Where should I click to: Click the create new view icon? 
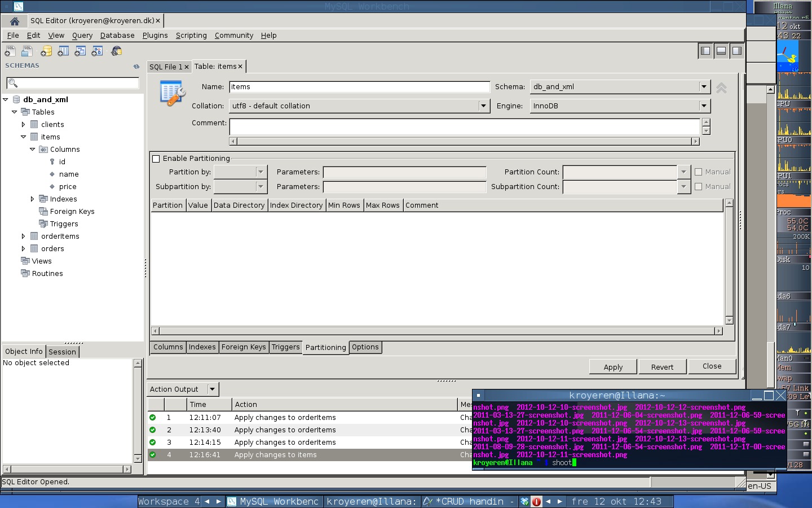(x=80, y=51)
